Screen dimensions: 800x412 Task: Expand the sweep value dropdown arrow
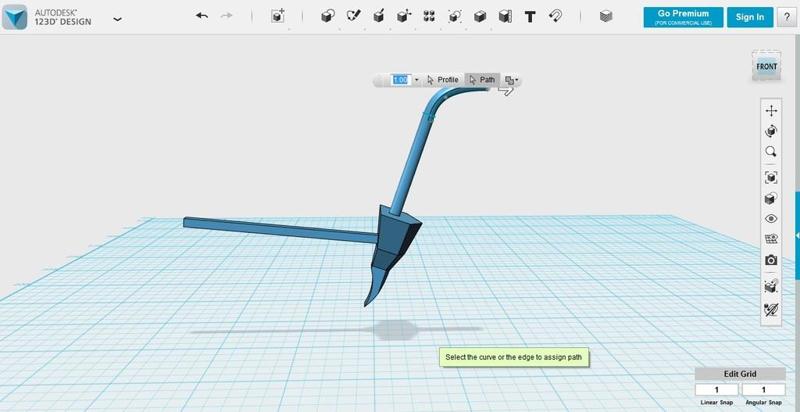pos(416,80)
